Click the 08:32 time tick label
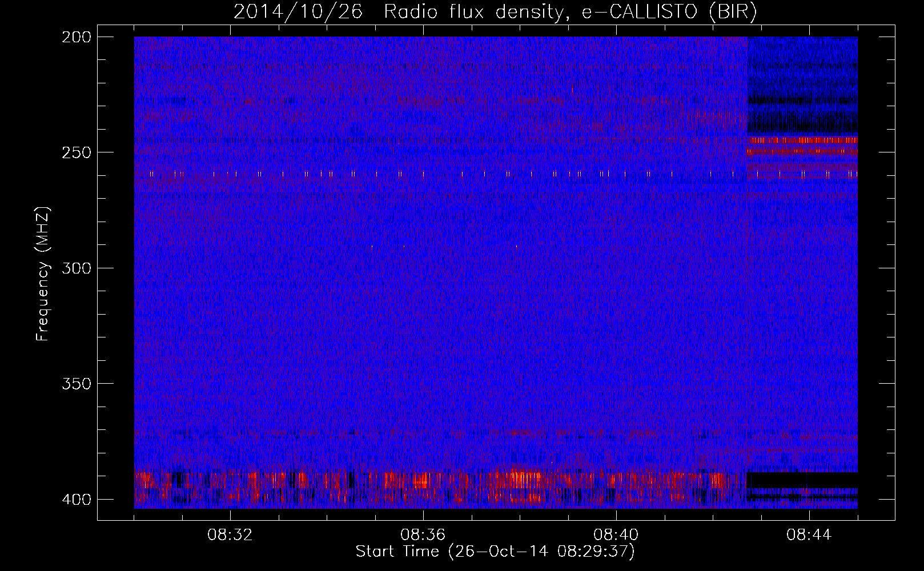This screenshot has width=924, height=571. tap(230, 535)
